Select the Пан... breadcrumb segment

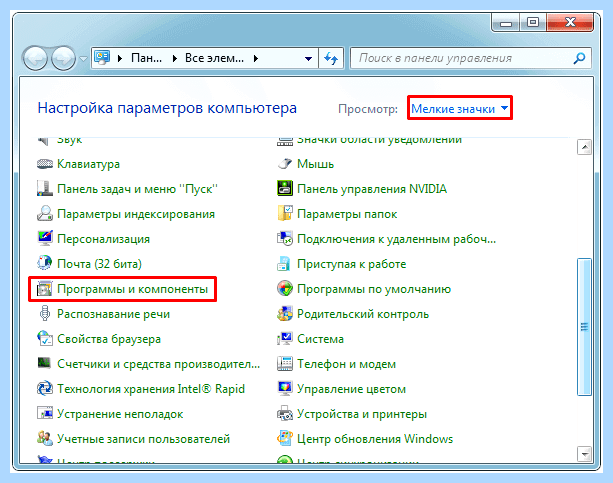(x=147, y=59)
